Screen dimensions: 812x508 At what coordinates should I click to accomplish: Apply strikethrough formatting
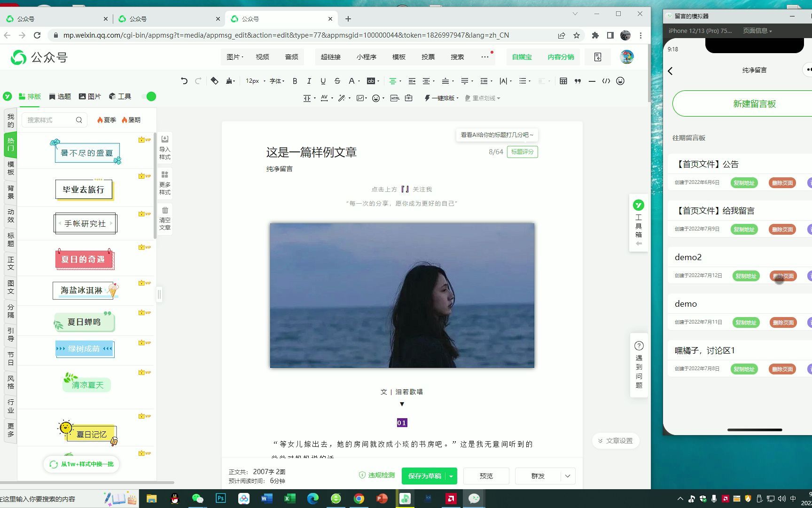click(x=337, y=81)
